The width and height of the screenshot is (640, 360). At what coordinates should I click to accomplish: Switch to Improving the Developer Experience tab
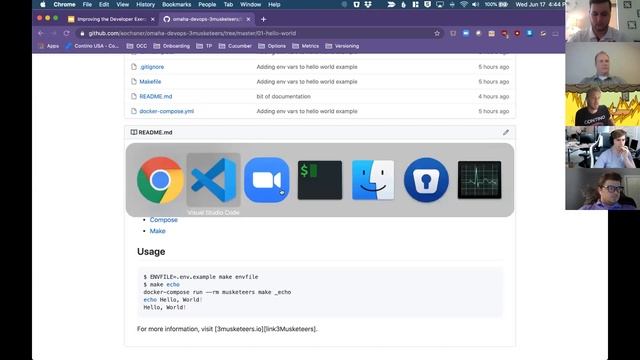pos(111,19)
